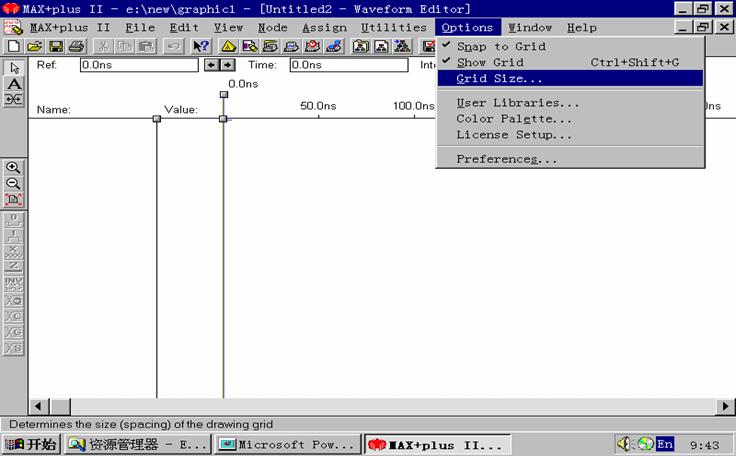
Task: Open the Hierarchy Display yellow triangle icon
Action: 228,46
